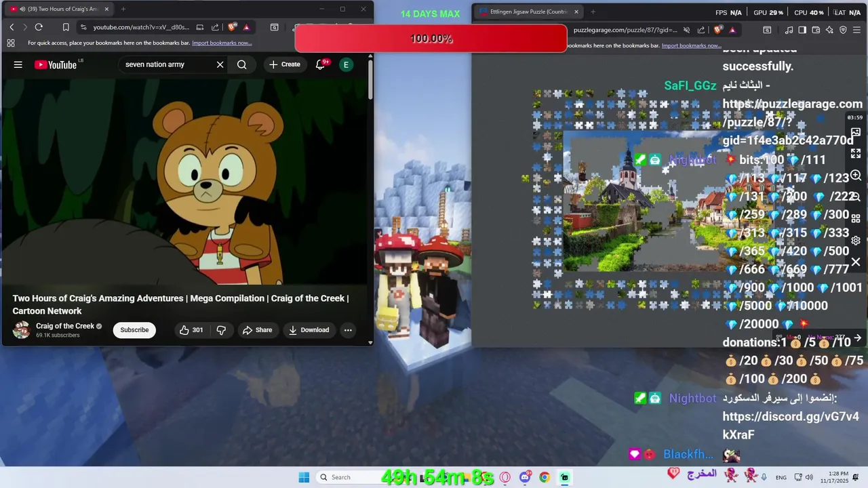
Task: Open the Brave Wallet icon
Action: pyautogui.click(x=816, y=30)
